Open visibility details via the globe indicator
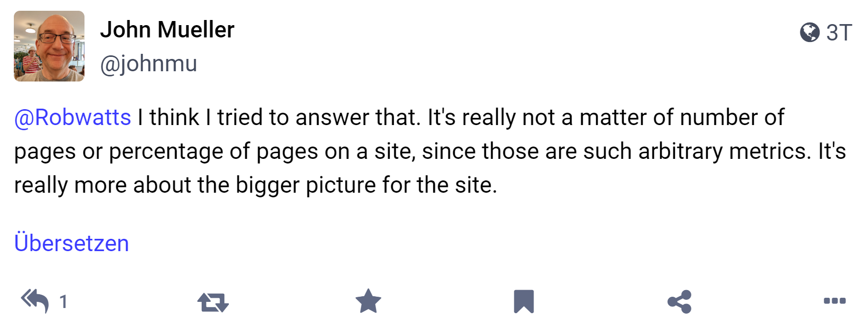The height and width of the screenshot is (328, 868). [x=810, y=32]
